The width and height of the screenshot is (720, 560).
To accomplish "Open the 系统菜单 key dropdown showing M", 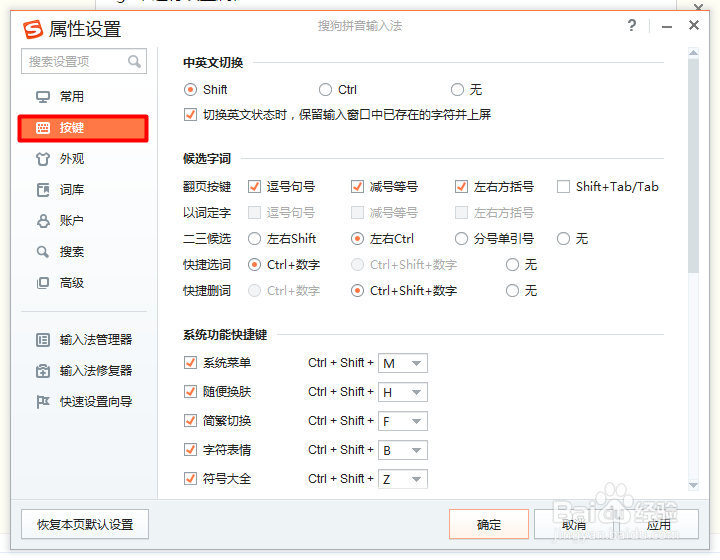I will [x=403, y=363].
